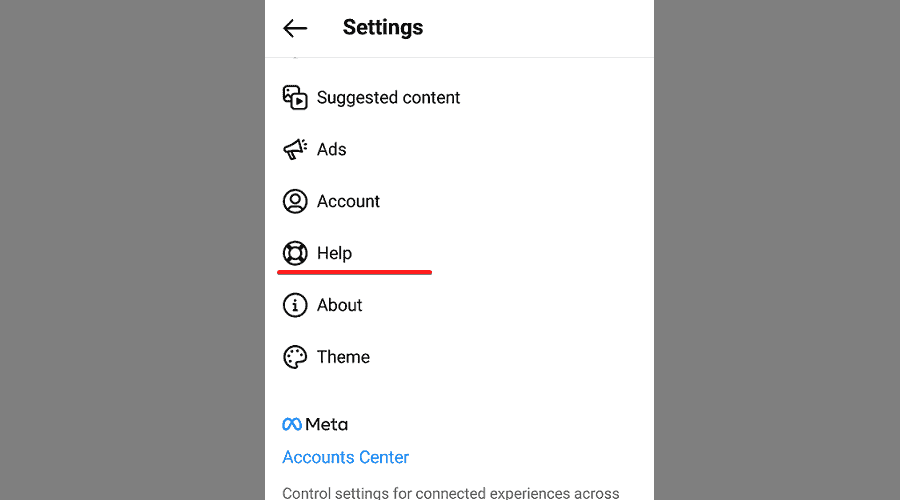Viewport: 900px width, 500px height.
Task: Open the Help menu item
Action: point(334,253)
